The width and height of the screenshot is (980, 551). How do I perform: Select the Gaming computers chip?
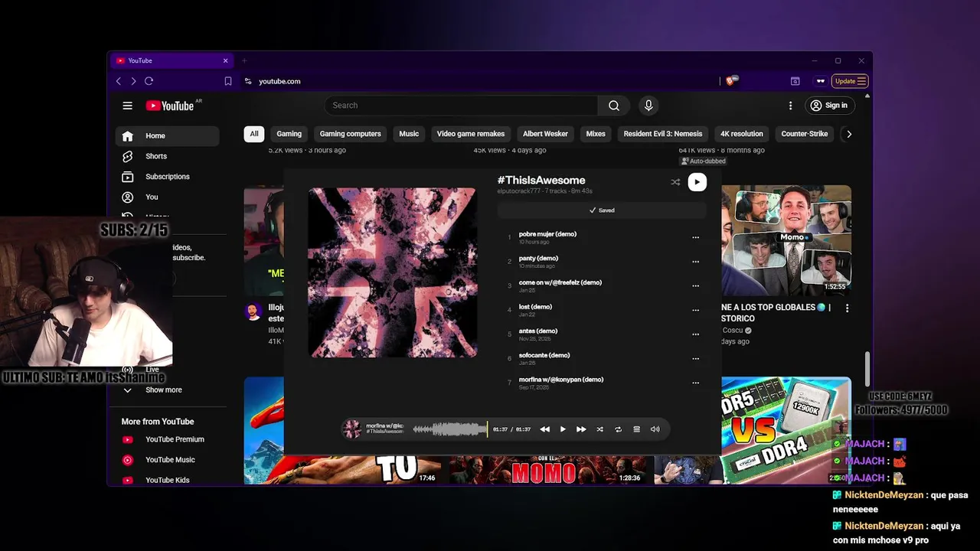pyautogui.click(x=350, y=134)
